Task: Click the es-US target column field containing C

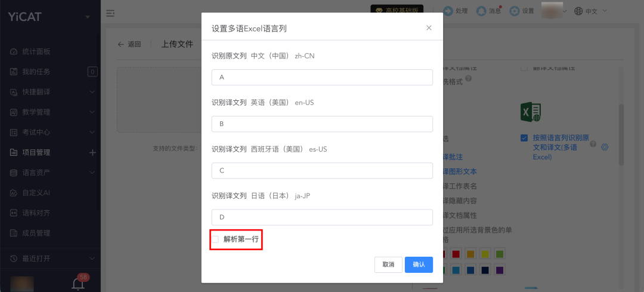Action: 322,171
